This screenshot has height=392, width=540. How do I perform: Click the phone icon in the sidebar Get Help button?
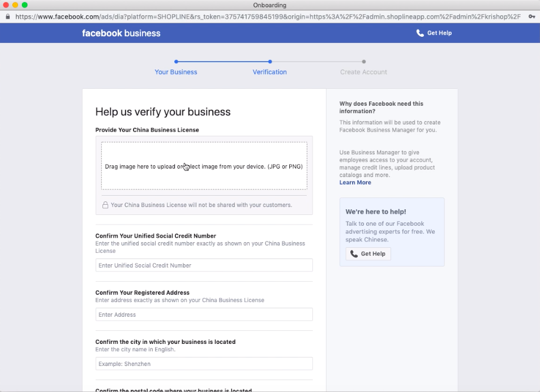(x=354, y=253)
